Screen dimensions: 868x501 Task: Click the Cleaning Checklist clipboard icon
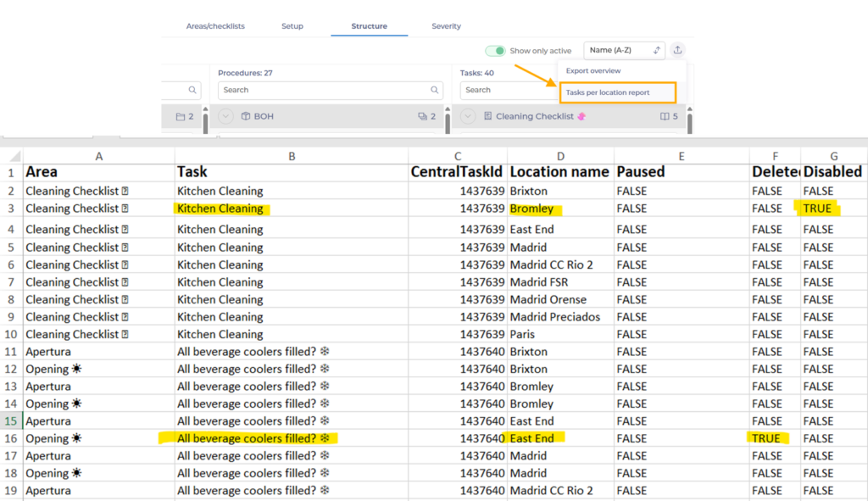click(487, 116)
